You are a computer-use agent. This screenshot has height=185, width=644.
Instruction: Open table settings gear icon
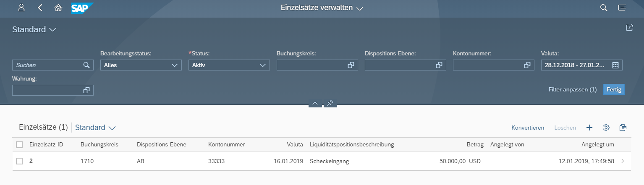(606, 128)
